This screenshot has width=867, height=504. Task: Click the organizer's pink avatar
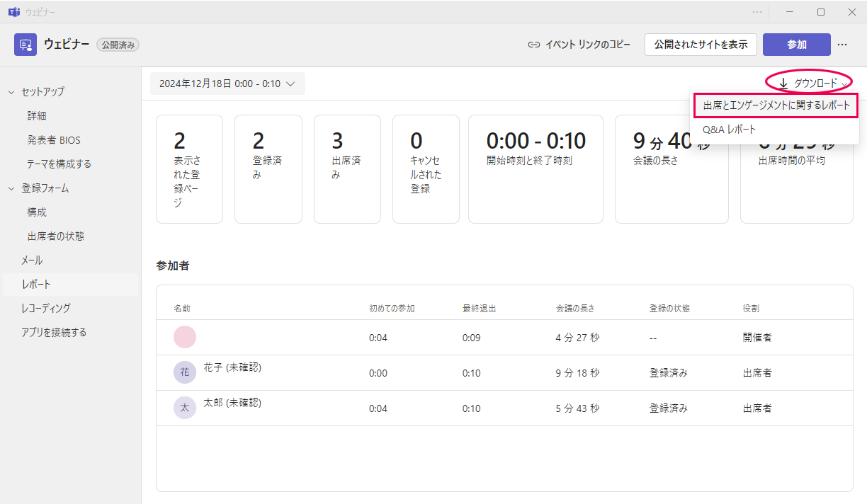[x=185, y=338]
